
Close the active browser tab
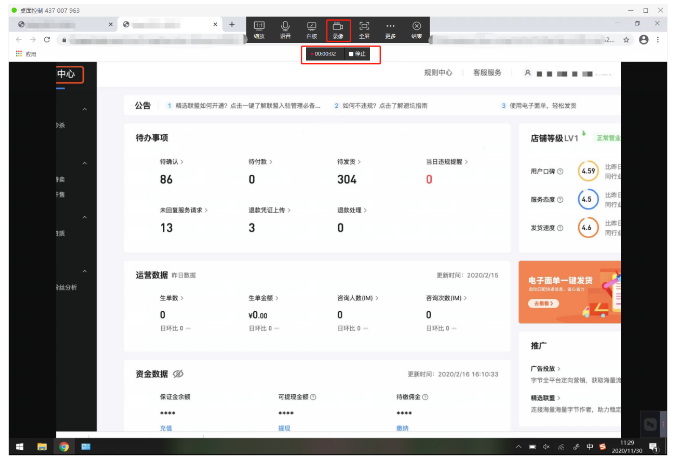pyautogui.click(x=215, y=25)
